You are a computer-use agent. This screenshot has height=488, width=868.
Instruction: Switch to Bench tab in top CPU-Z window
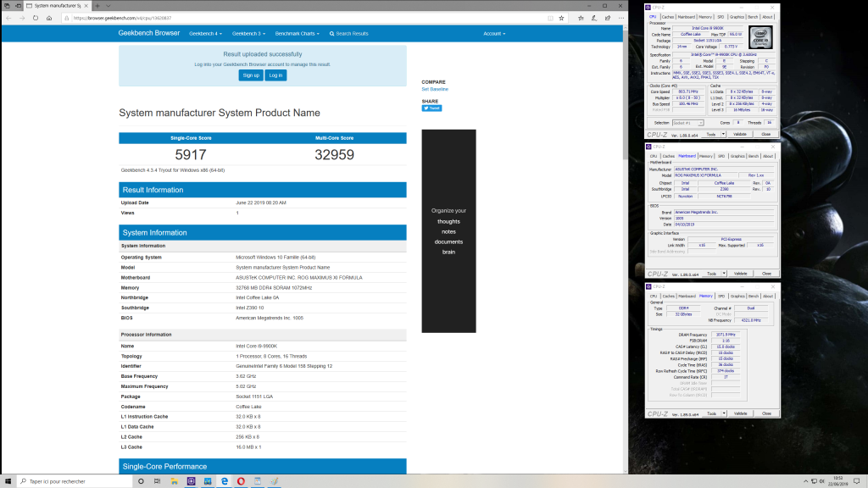pyautogui.click(x=753, y=17)
